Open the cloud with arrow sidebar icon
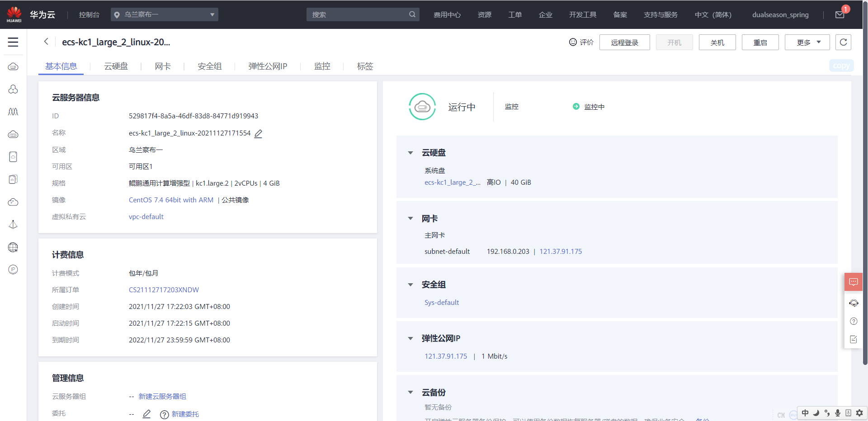The height and width of the screenshot is (421, 868). 13,202
